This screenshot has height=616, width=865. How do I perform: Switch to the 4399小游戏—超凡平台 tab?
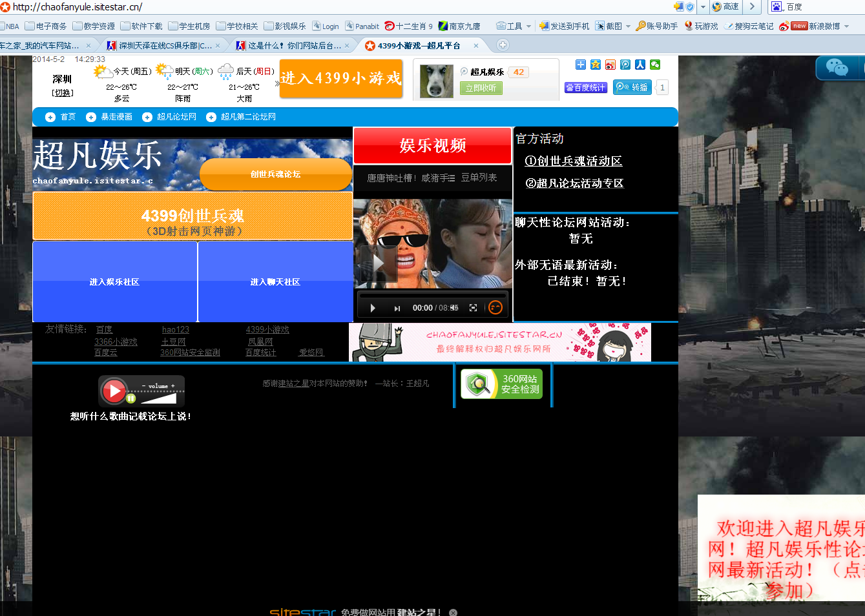[420, 46]
